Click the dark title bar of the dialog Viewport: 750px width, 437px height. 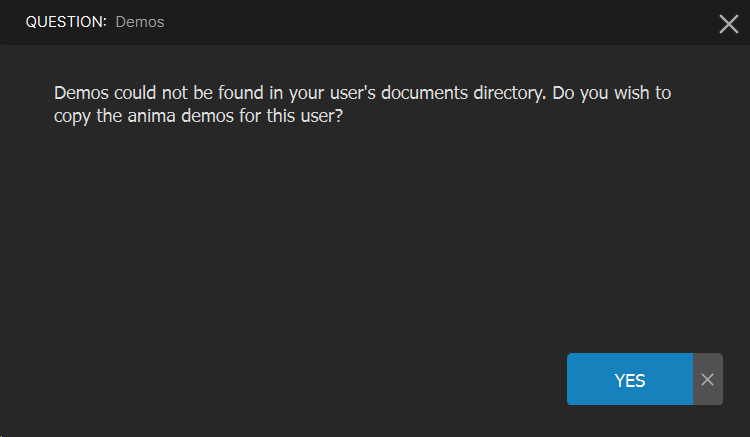(x=400, y=22)
